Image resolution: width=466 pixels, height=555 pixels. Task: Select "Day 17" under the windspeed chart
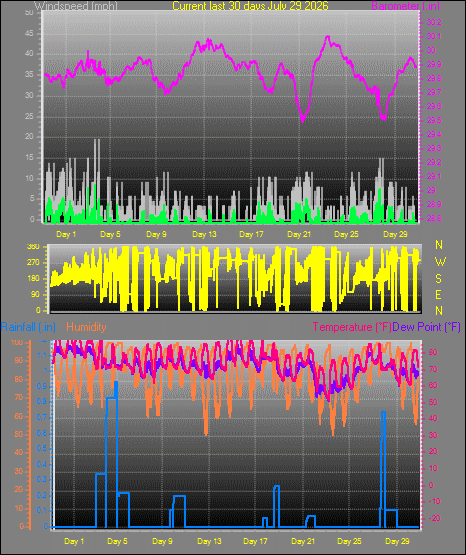(251, 234)
